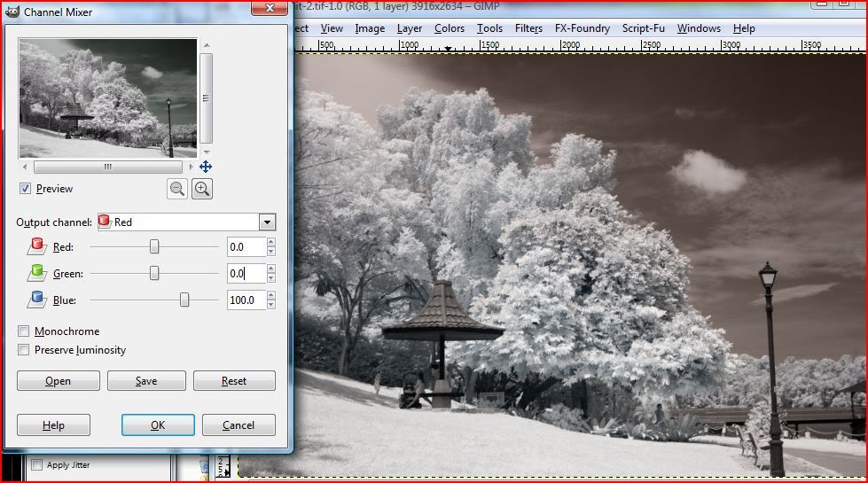
Task: Click the zoom in magnifier icon
Action: tap(202, 189)
